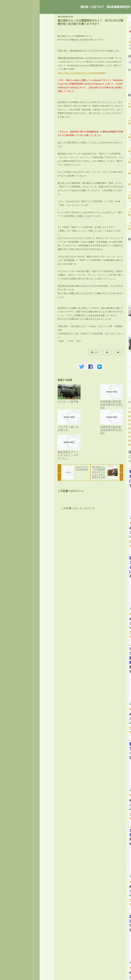Click Seesaa BLOG thumbnail above ブログ引っ越し
This screenshot has height=980, width=131.
click(69, 417)
